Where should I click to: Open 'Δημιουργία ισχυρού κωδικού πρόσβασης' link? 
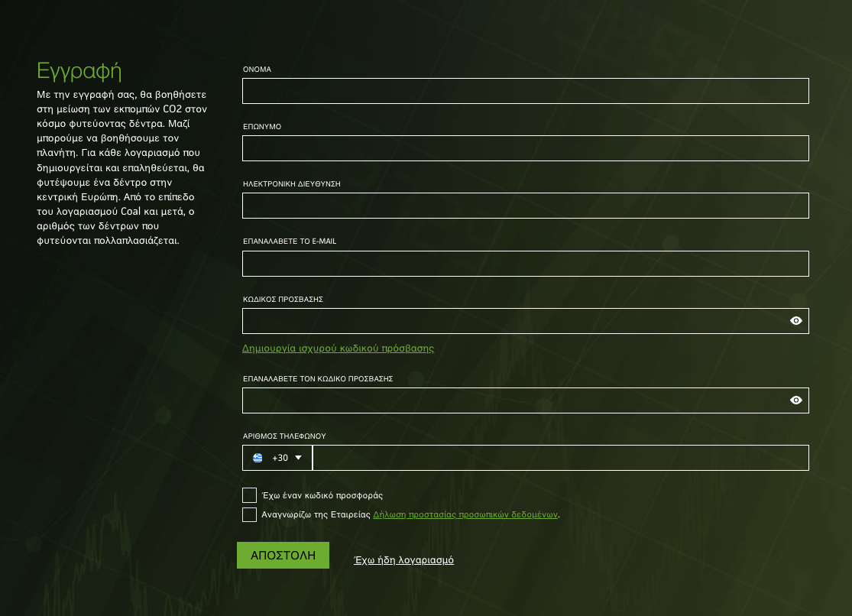click(338, 348)
